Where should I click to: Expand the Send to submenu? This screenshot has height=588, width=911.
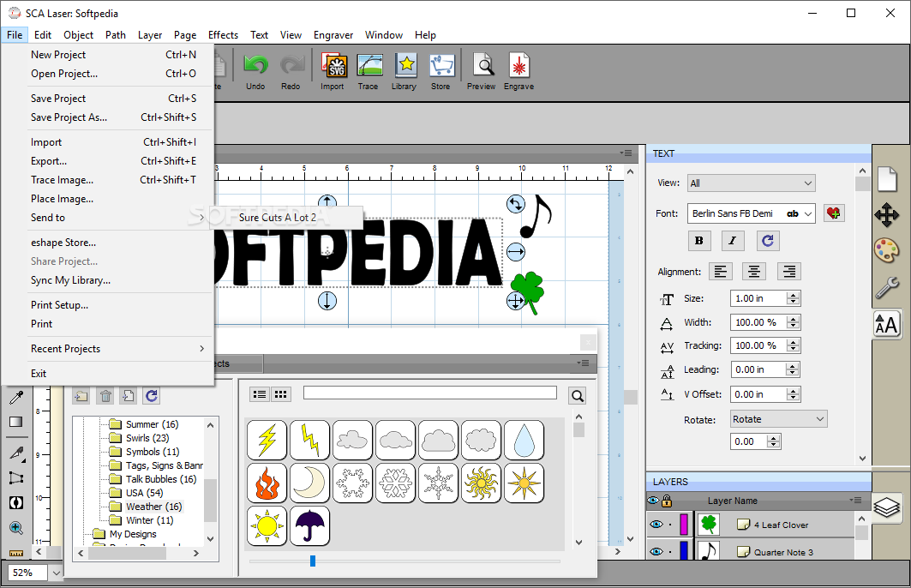click(x=108, y=218)
